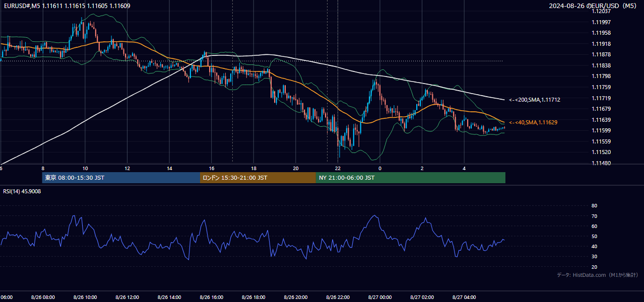Image resolution: width=644 pixels, height=302 pixels.
Task: Click price level 1.12037 on the price axis
Action: click(x=601, y=11)
